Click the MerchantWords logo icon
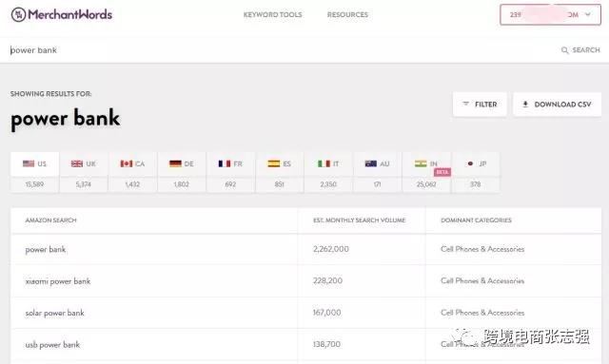 pos(18,15)
